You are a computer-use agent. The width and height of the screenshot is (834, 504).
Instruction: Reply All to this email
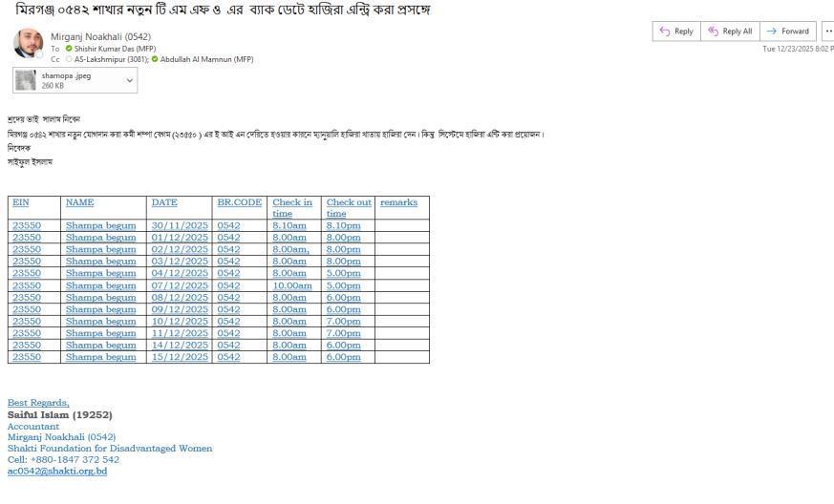point(730,31)
